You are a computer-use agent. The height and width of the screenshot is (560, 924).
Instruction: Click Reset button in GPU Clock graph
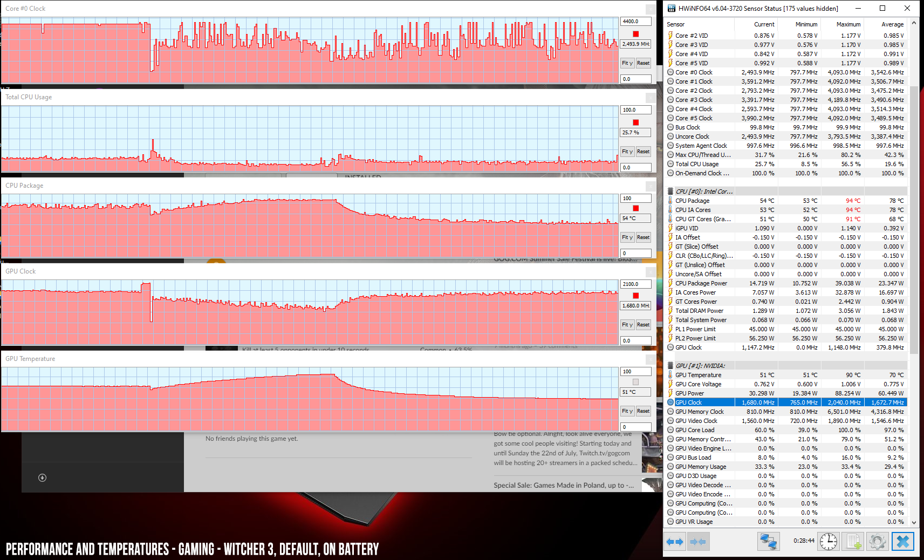pos(643,325)
